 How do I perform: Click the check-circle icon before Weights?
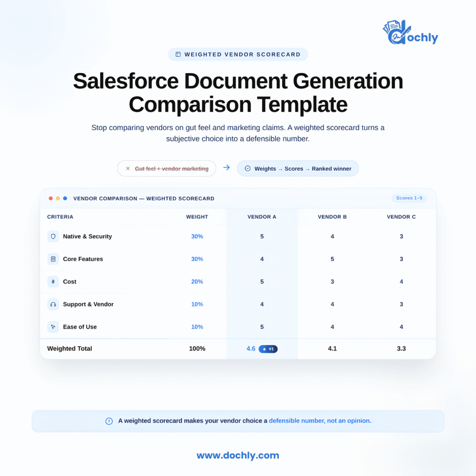[248, 168]
